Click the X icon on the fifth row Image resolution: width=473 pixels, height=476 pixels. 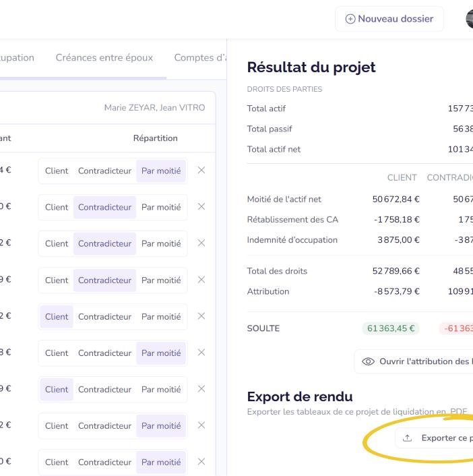201,316
